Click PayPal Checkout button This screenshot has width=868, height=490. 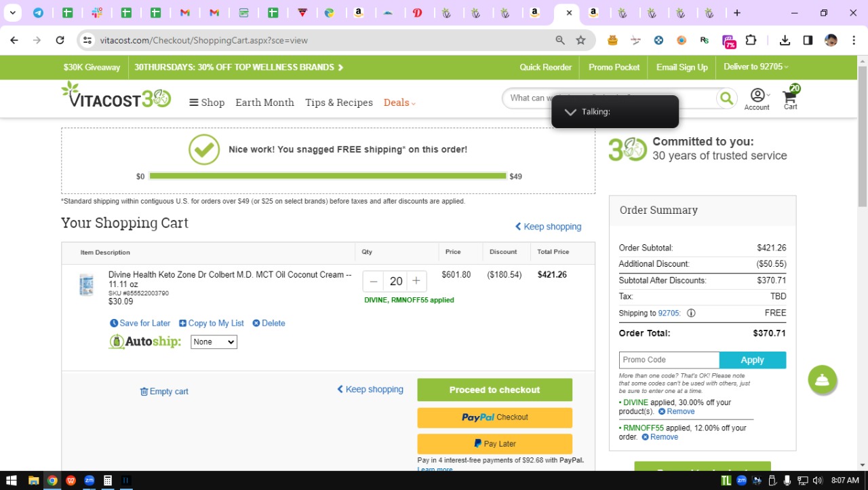click(494, 417)
